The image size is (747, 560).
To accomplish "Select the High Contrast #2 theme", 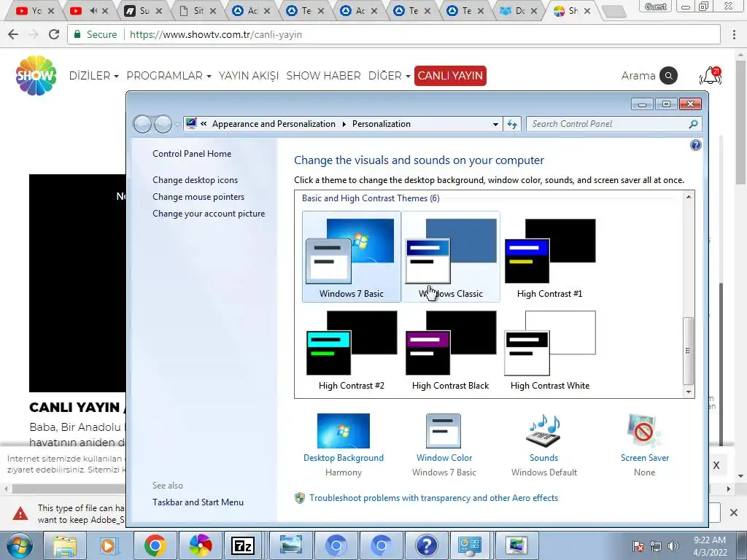I will pyautogui.click(x=352, y=349).
